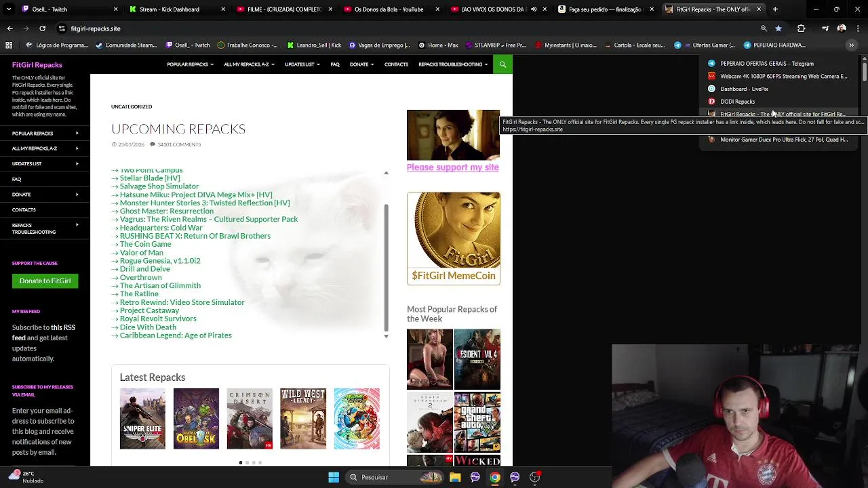Close the FILME (CRUZADA) COMPLETO tab
The image size is (868, 488).
(x=330, y=9)
